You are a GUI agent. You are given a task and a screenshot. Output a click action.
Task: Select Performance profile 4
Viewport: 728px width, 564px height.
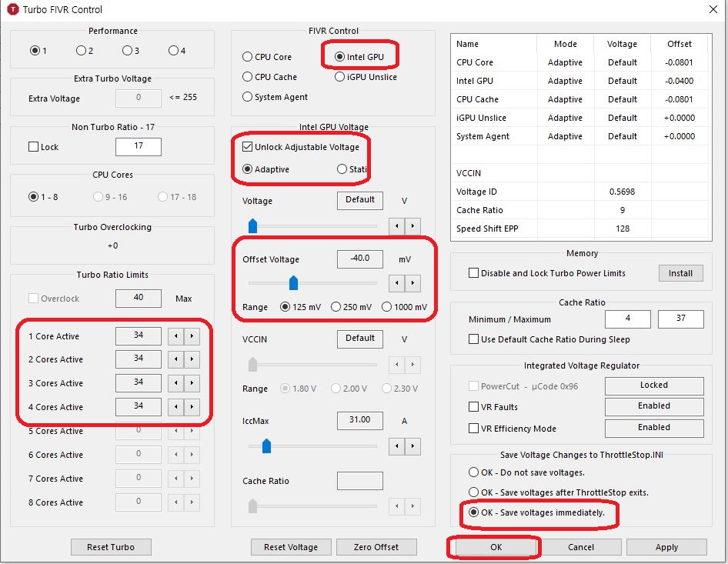pyautogui.click(x=177, y=51)
